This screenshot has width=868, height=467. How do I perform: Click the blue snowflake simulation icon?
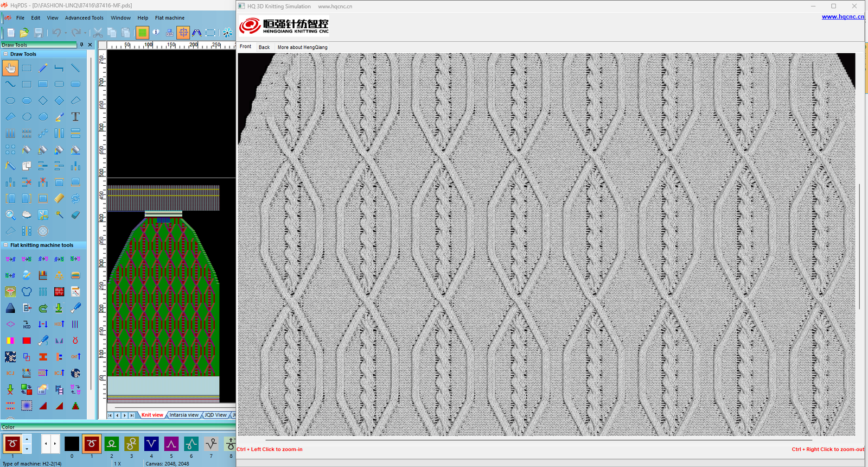227,33
